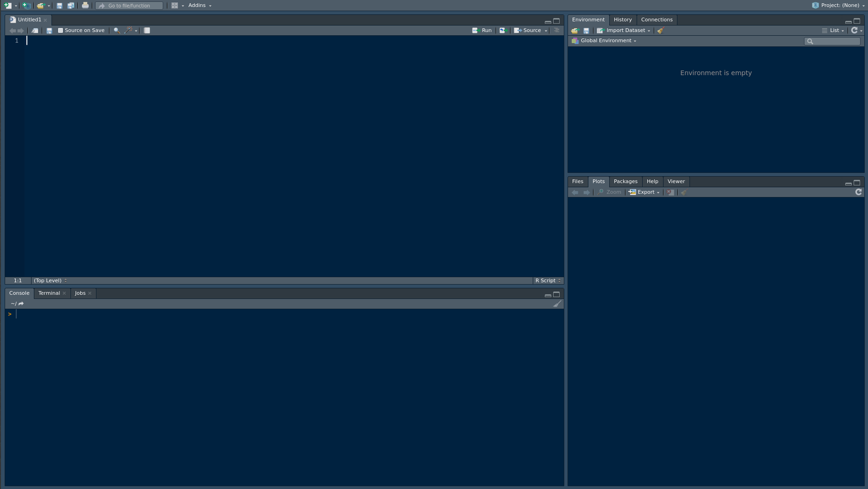Print the current file using the printer icon
The height and width of the screenshot is (489, 868).
click(85, 5)
